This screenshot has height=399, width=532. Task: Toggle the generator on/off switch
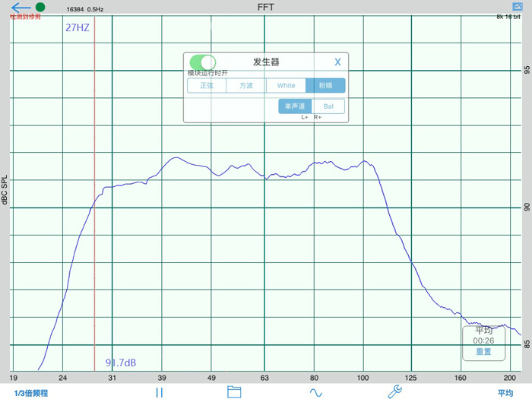point(202,62)
